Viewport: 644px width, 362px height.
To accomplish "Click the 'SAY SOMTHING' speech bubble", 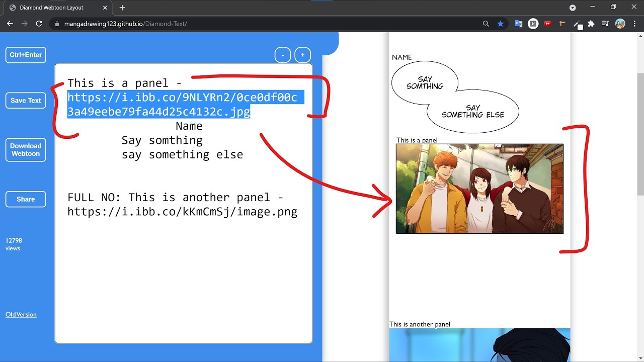I will point(425,83).
